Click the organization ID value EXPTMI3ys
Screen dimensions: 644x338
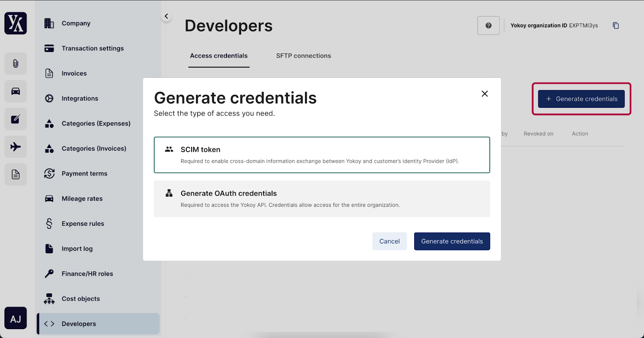pyautogui.click(x=583, y=25)
